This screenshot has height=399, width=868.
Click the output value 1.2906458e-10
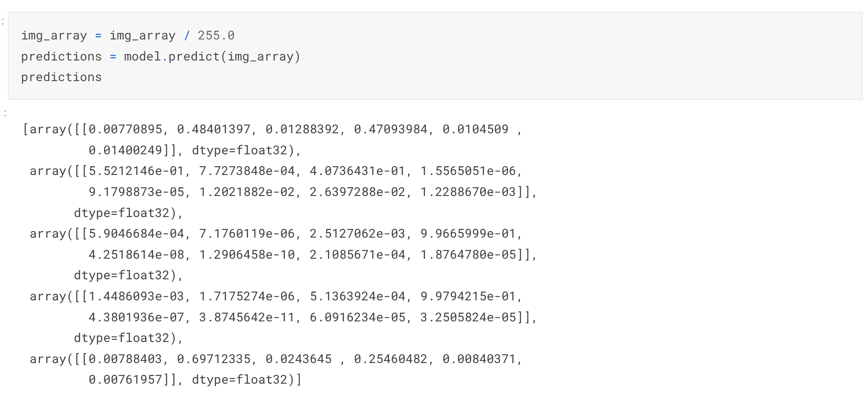247,255
